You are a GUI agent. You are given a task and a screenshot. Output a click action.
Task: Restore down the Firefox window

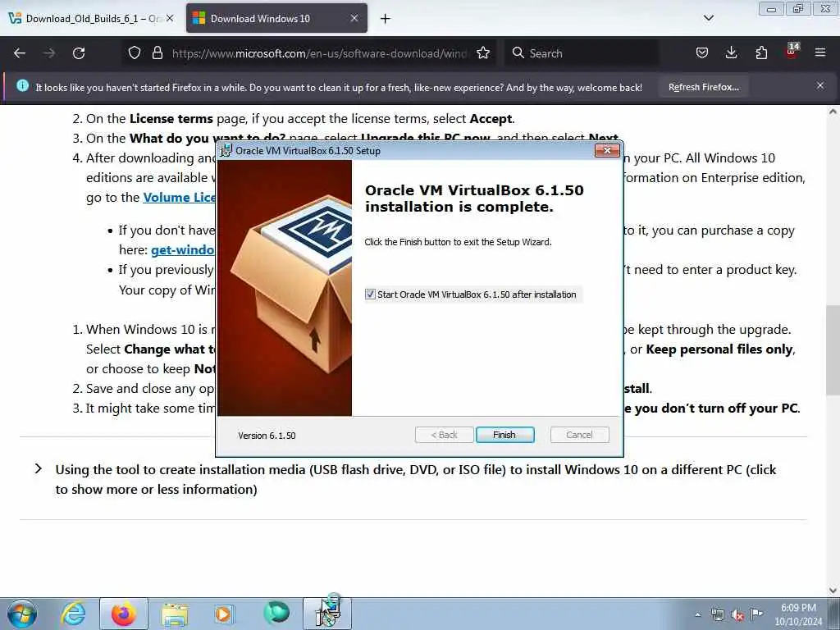coord(798,9)
